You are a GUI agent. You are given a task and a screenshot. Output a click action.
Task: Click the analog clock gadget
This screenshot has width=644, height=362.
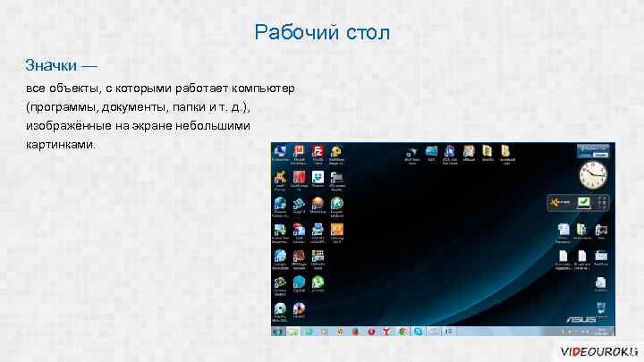tap(593, 175)
